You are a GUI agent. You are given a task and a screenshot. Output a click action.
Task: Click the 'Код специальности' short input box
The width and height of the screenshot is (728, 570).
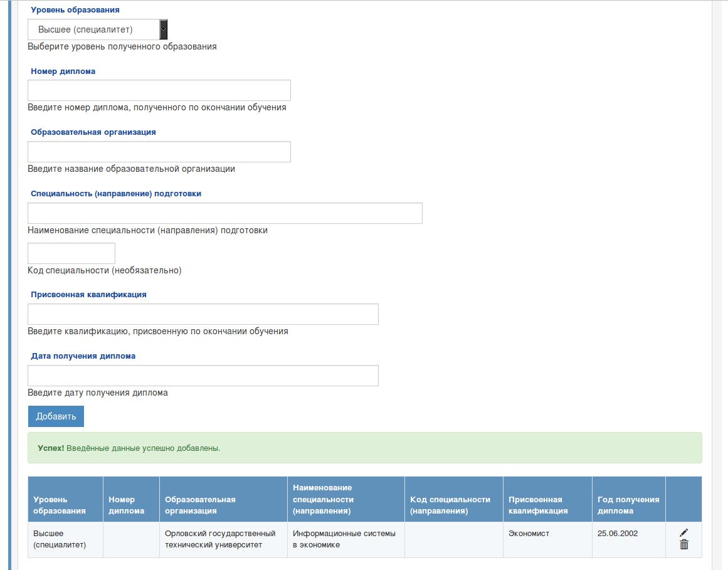click(71, 253)
